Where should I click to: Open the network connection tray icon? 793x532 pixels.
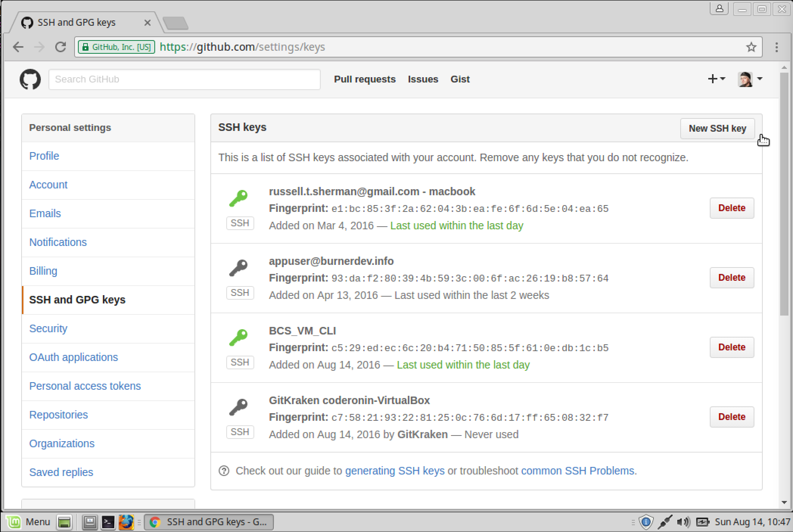click(665, 522)
